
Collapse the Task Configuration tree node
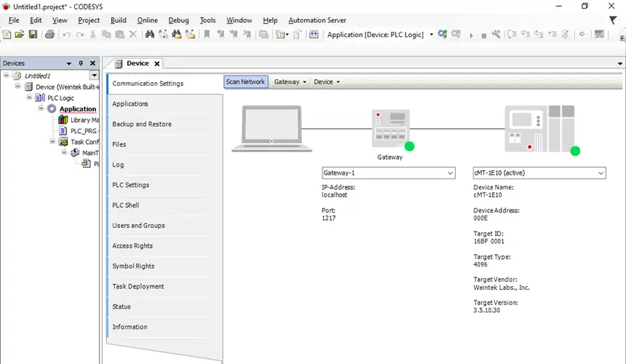coord(53,141)
